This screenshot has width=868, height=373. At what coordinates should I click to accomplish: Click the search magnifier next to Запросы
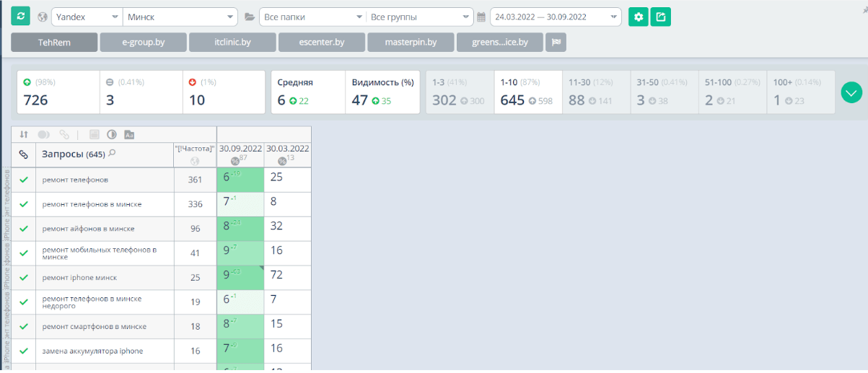coord(112,154)
